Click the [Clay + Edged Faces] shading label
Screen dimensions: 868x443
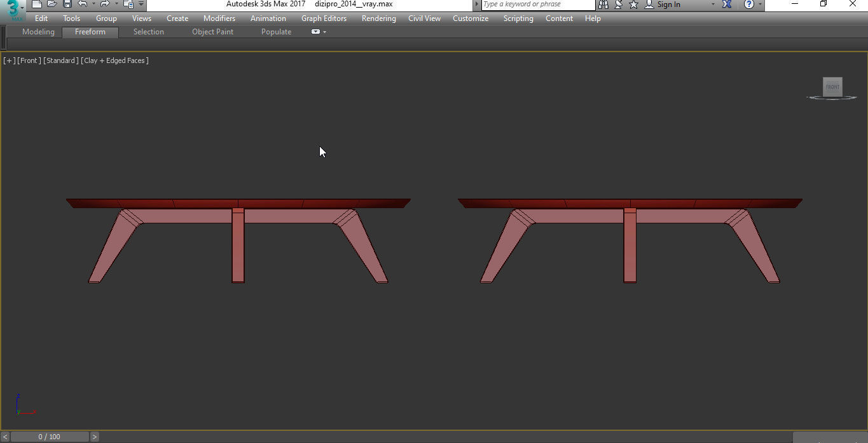pos(114,60)
